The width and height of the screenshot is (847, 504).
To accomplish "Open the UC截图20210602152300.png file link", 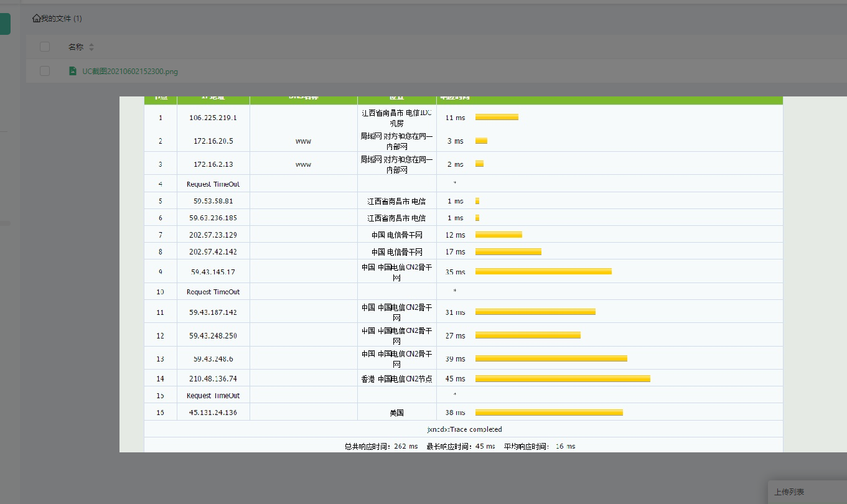I will [129, 72].
